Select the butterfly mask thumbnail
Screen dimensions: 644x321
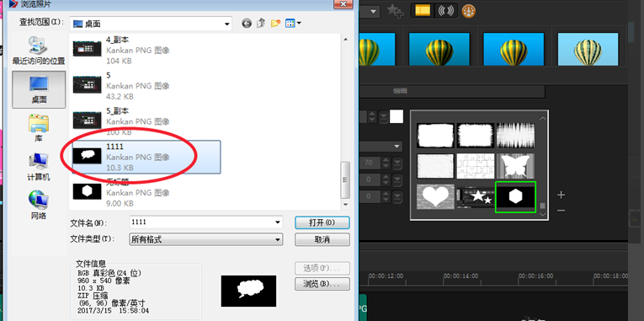tap(515, 166)
